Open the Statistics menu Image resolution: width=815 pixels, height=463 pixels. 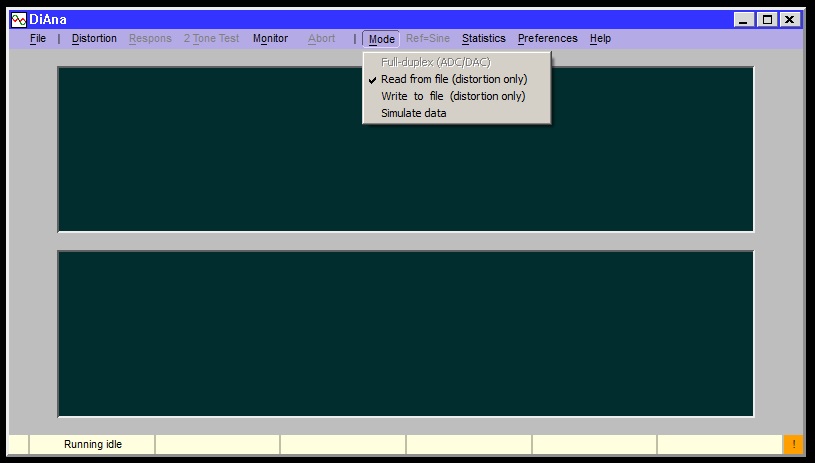point(483,38)
